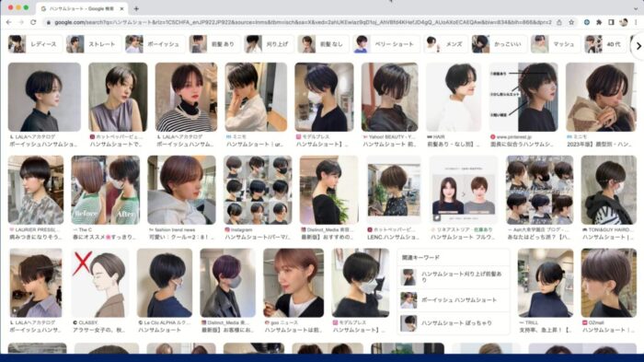Filter by the レディース chip
Image resolution: width=644 pixels, height=362 pixels.
click(35, 44)
